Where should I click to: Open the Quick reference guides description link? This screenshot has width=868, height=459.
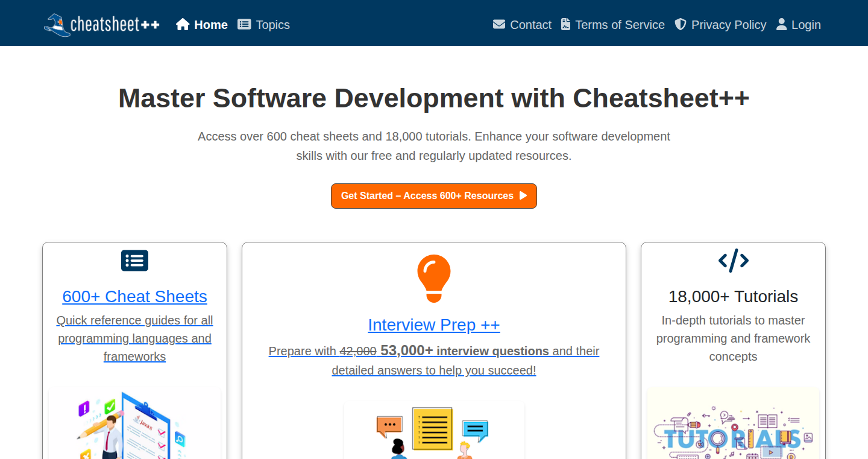tap(135, 338)
